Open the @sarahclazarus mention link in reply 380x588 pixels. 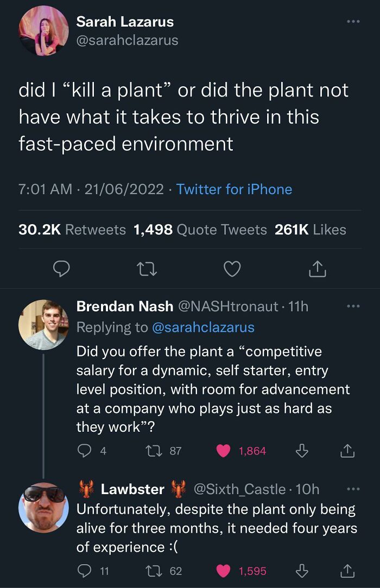[x=202, y=328]
